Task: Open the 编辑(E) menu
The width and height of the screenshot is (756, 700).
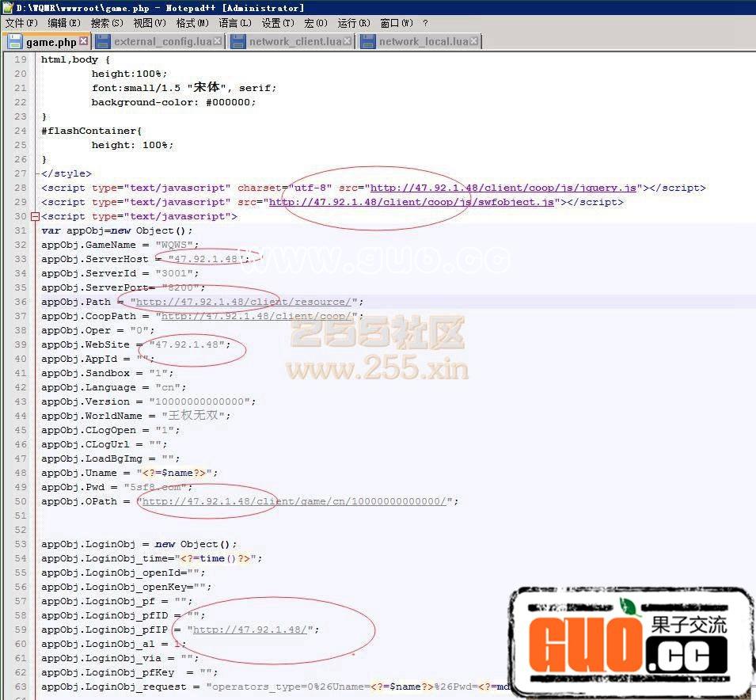Action: tap(64, 24)
